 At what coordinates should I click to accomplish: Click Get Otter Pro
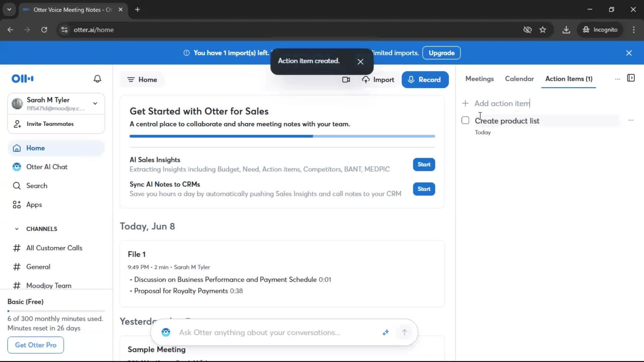(36, 345)
